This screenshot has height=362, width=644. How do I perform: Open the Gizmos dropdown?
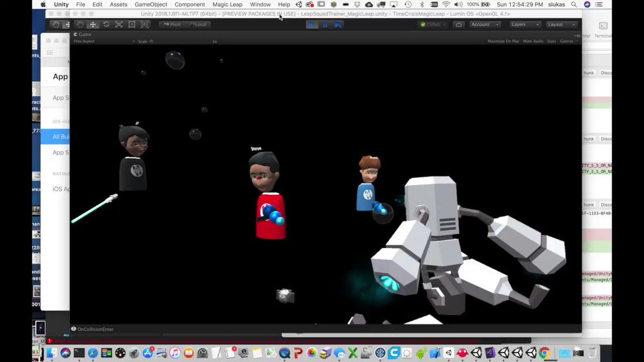coord(568,41)
